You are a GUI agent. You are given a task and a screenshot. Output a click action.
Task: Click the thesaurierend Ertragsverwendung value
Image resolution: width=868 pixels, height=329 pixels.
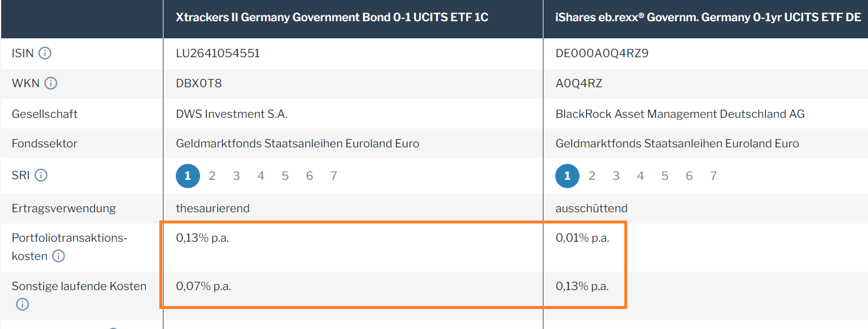point(212,208)
